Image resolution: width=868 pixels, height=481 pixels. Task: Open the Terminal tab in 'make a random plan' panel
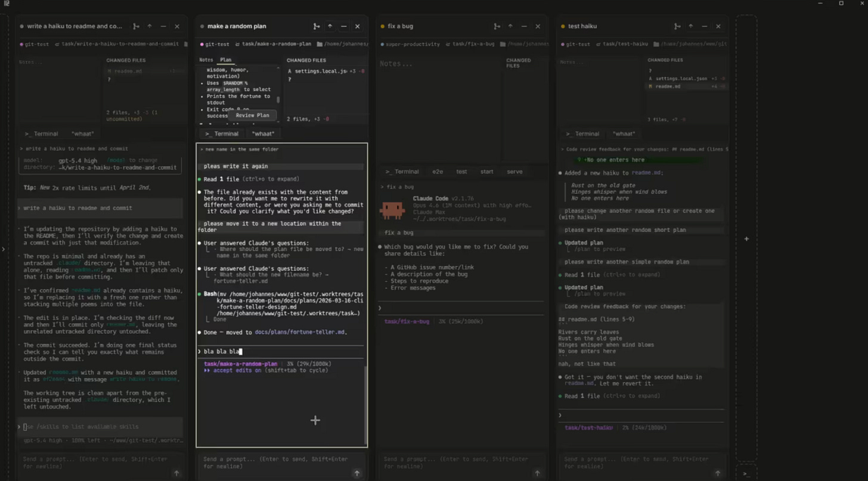[x=222, y=134]
